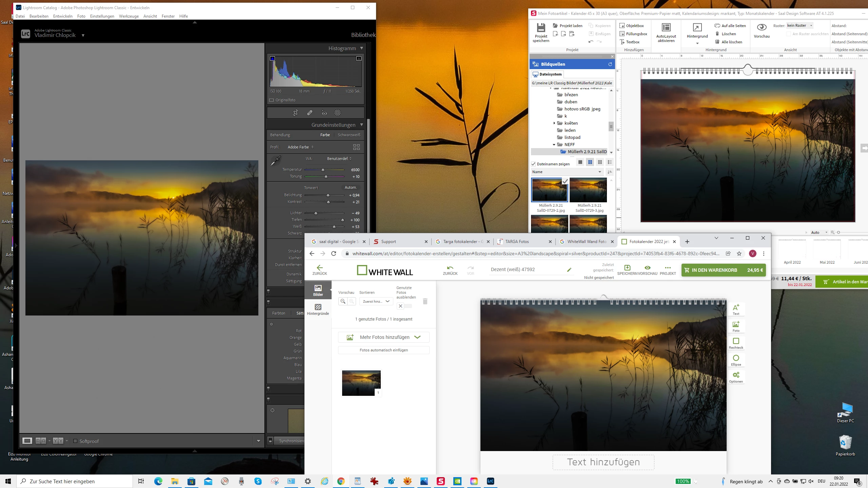This screenshot has width=868, height=488.
Task: Click the WhiteWall Text tool icon
Action: [x=736, y=308]
